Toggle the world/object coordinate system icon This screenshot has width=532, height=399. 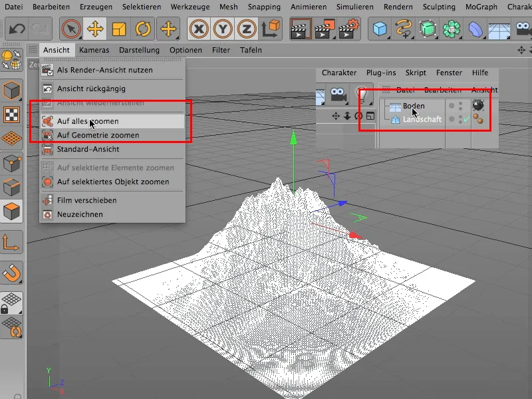(x=271, y=29)
